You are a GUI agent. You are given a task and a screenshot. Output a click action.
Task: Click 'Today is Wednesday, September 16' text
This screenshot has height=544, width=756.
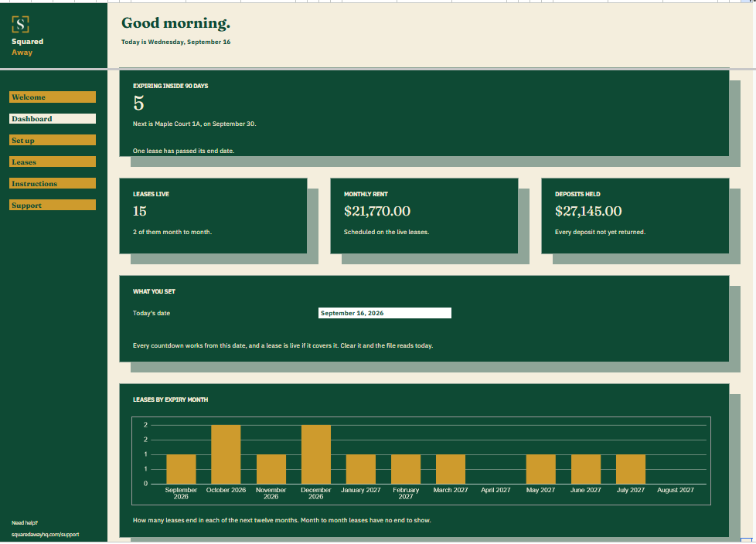(176, 42)
